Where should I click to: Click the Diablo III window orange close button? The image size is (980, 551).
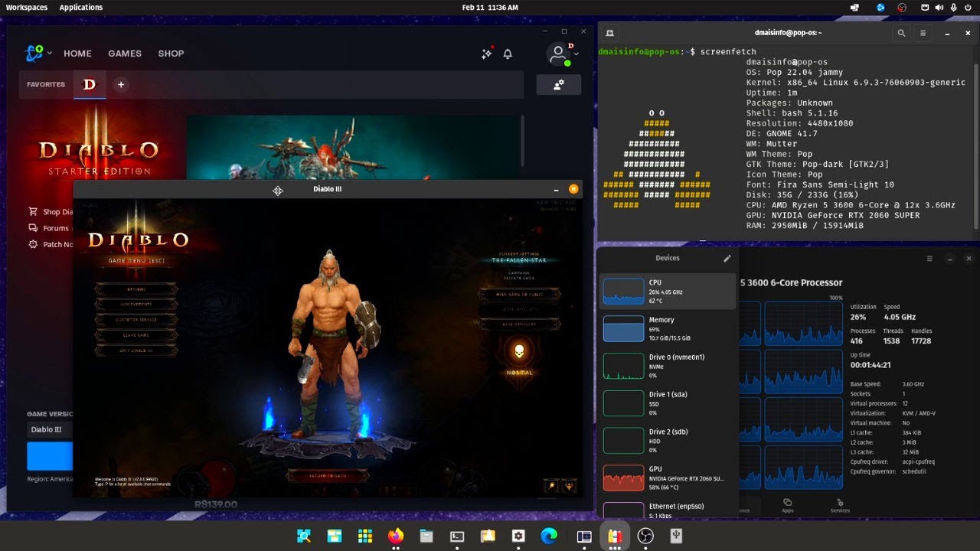pyautogui.click(x=573, y=189)
